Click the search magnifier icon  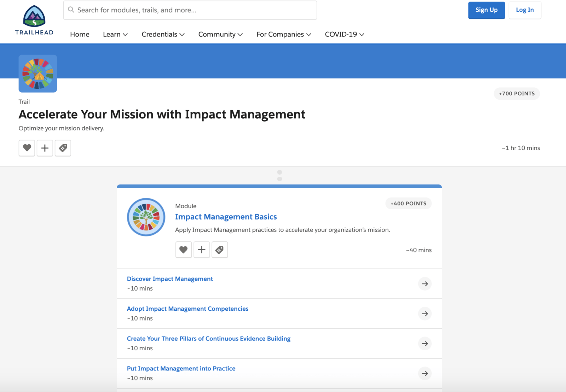click(71, 10)
